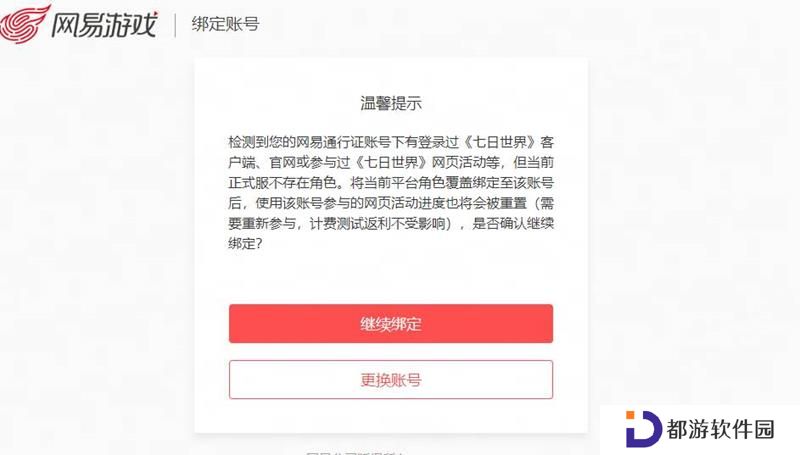Click the red NetEase swirl logo icon
The image size is (800, 455).
tap(24, 23)
